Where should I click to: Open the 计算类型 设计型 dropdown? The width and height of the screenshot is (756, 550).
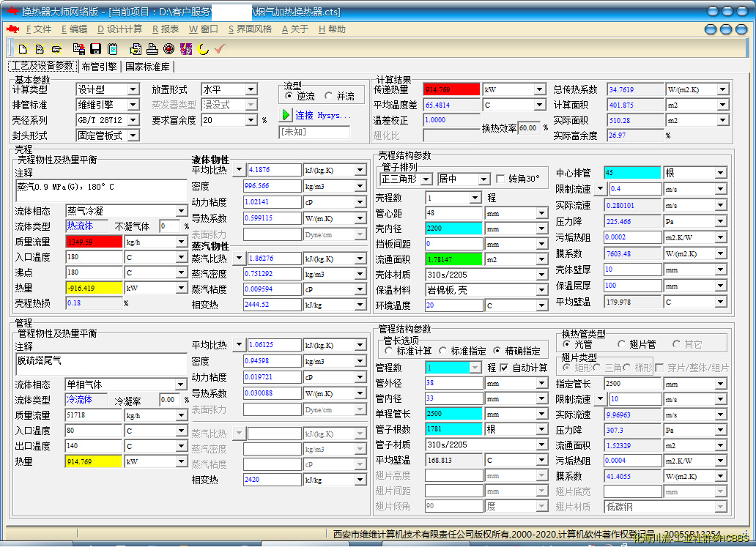click(133, 89)
